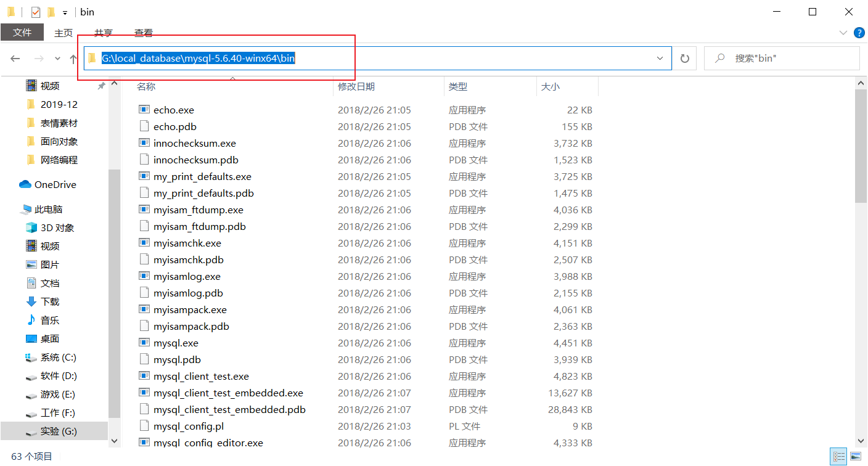Select the 网络编程 folder in sidebar
Image resolution: width=868 pixels, height=466 pixels.
tap(59, 160)
